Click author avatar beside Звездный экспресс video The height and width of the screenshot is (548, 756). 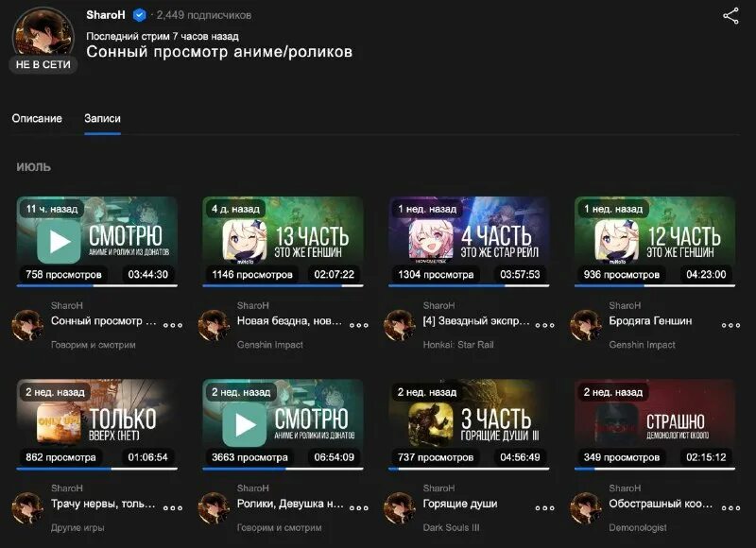400,325
